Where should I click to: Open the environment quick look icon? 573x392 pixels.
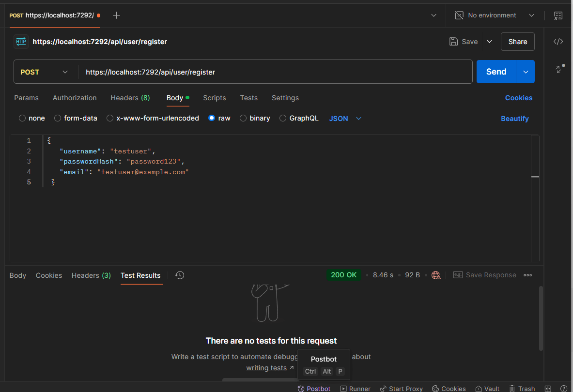[558, 15]
